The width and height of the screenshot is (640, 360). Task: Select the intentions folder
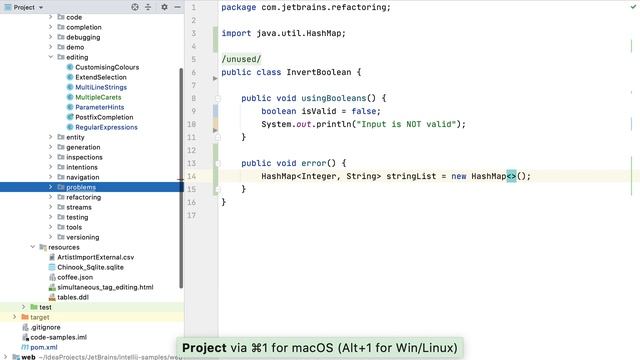point(82,167)
